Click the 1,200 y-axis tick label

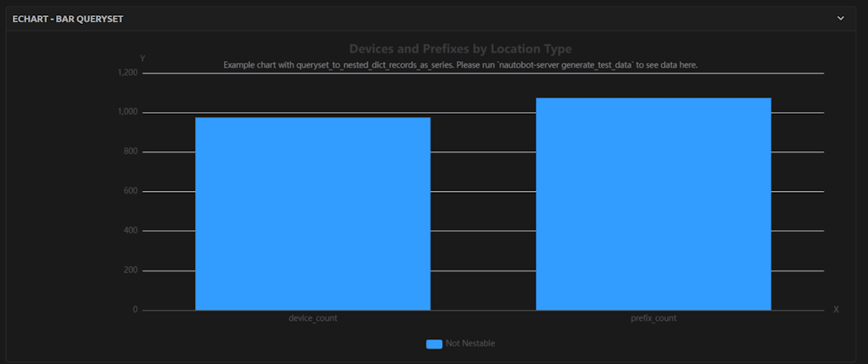[x=128, y=73]
